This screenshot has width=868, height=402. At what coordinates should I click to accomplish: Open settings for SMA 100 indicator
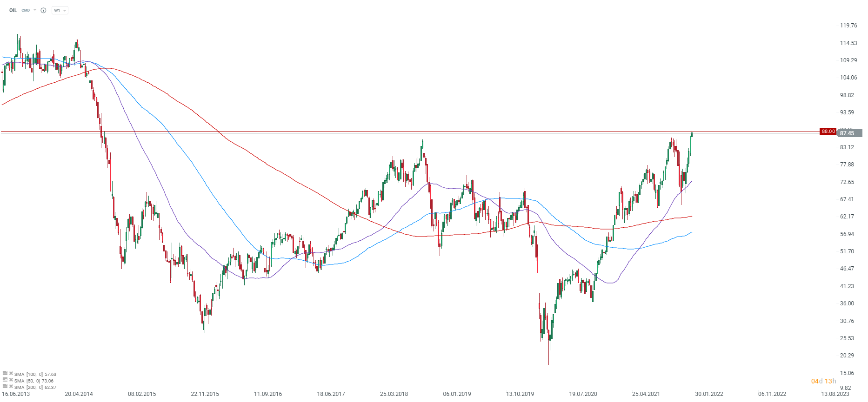(5, 373)
